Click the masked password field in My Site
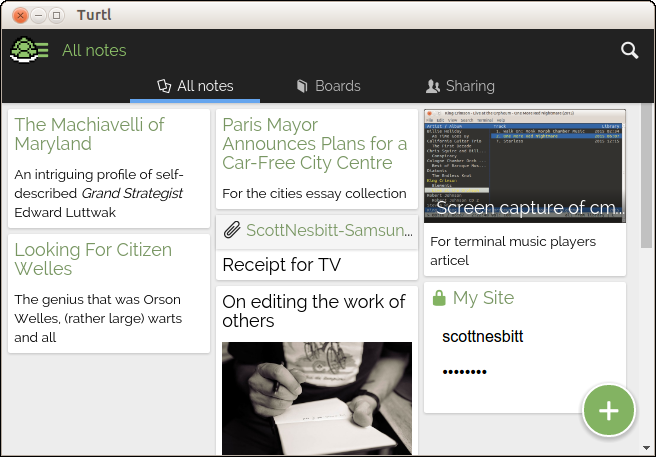The image size is (656, 457). [x=465, y=372]
